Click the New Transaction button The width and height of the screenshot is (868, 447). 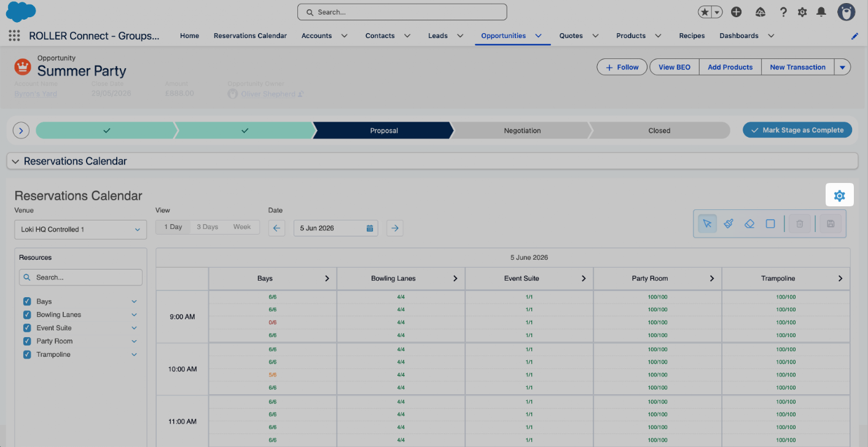click(x=798, y=68)
